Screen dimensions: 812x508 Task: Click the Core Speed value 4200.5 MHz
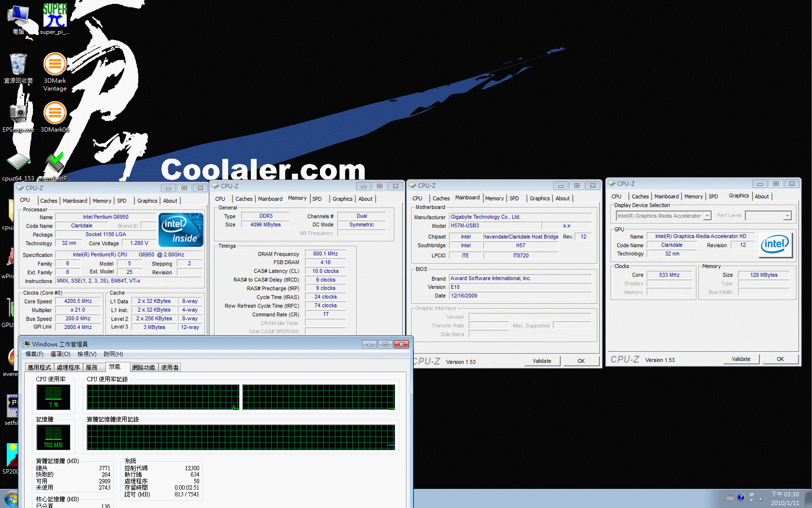[78, 301]
